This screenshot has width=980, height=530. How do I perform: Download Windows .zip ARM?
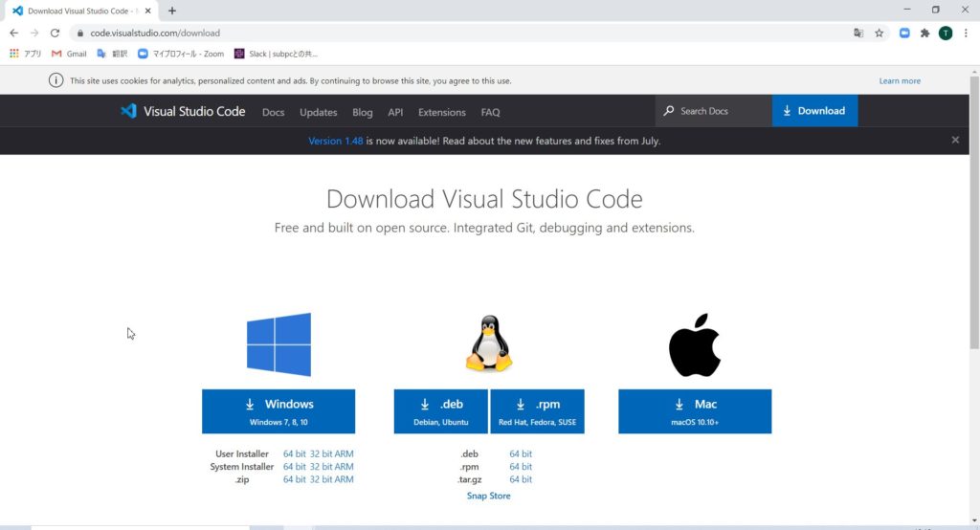point(344,479)
